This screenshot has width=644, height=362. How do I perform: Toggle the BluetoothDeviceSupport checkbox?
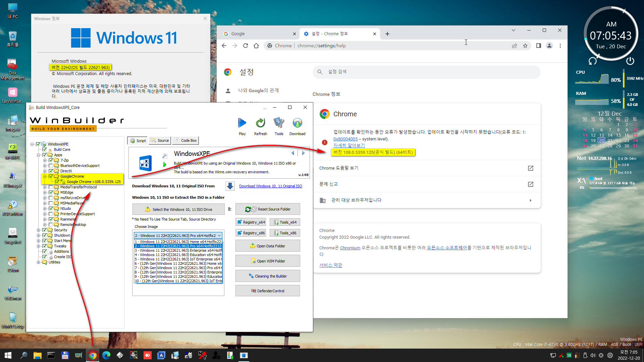(51, 166)
